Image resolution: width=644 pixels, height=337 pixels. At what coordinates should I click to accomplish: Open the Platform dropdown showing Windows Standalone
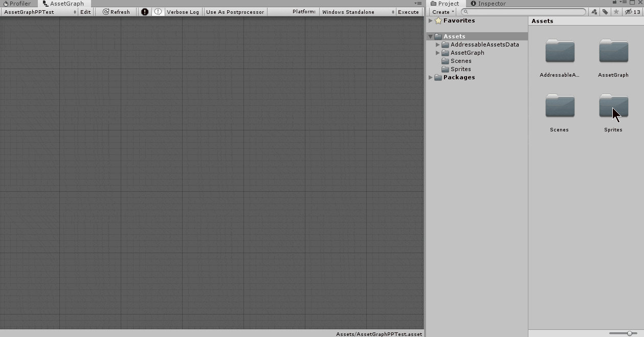357,11
